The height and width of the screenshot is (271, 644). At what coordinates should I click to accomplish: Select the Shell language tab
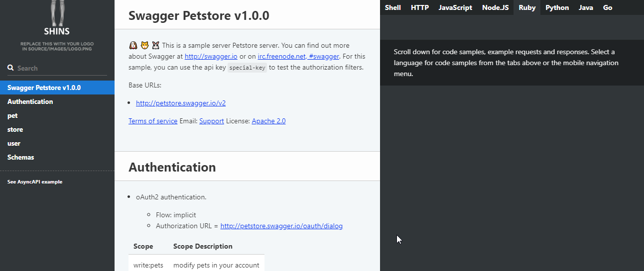(x=393, y=7)
